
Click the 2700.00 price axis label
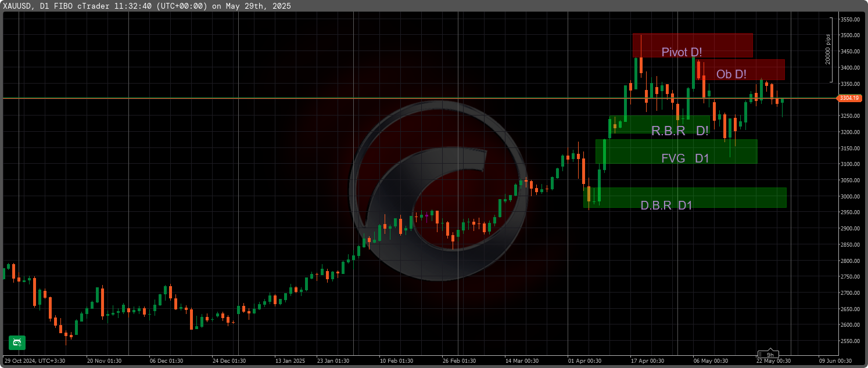[849, 293]
